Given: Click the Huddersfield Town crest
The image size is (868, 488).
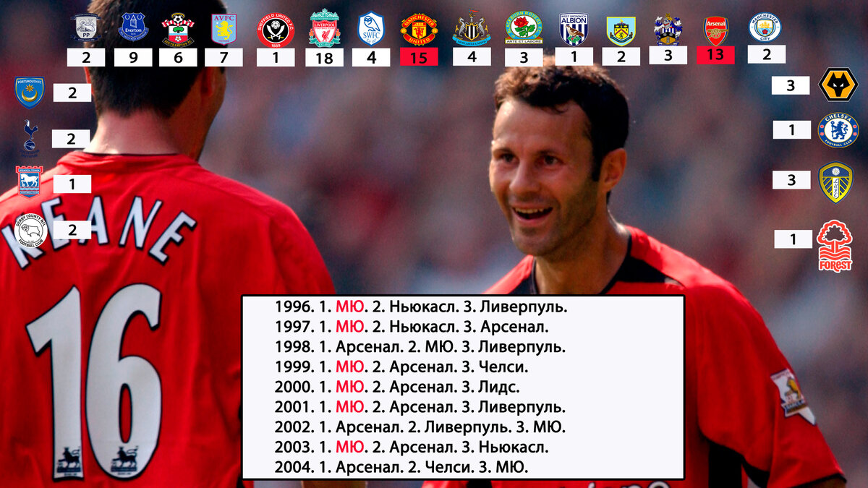Looking at the screenshot, I should click(x=668, y=30).
